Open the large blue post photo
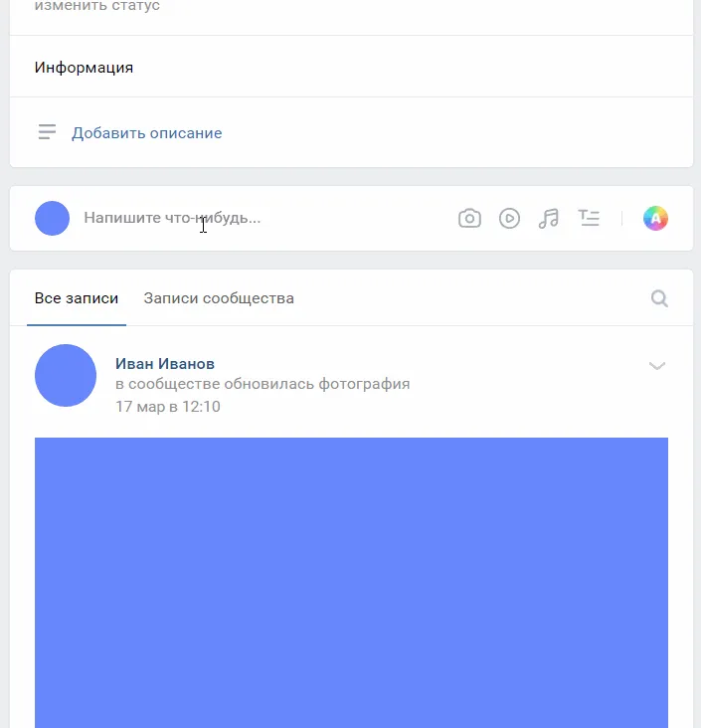This screenshot has height=728, width=701. coord(351,583)
